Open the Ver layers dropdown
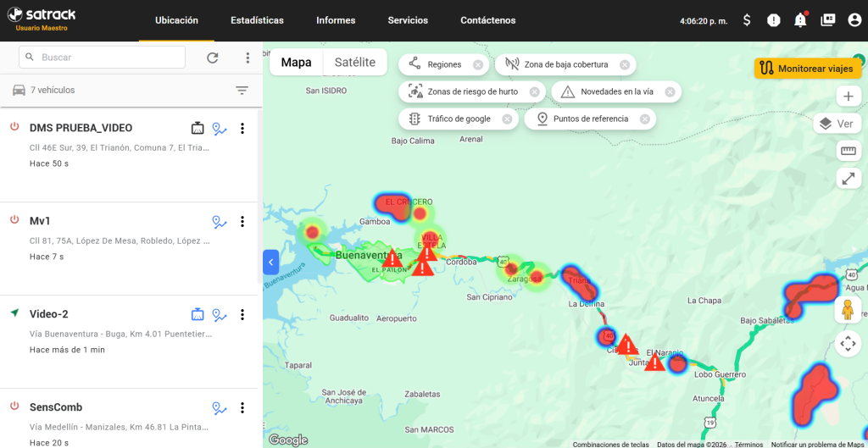Screen dimensions: 868x448 click(837, 124)
